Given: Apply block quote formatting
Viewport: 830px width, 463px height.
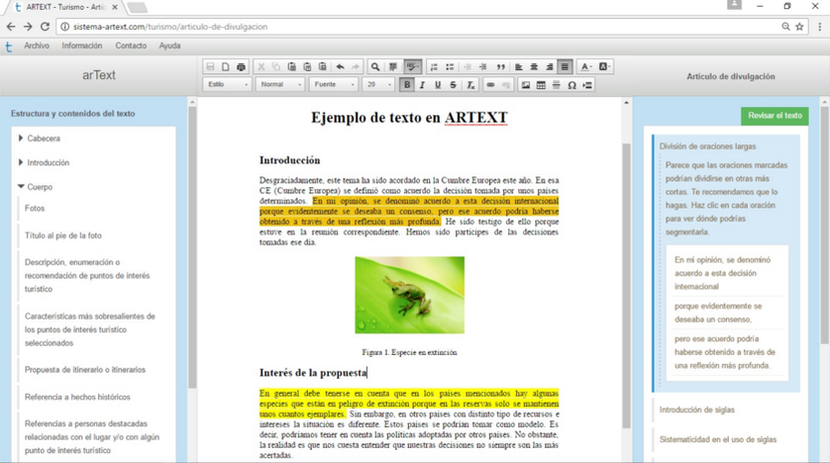Looking at the screenshot, I should tap(500, 67).
